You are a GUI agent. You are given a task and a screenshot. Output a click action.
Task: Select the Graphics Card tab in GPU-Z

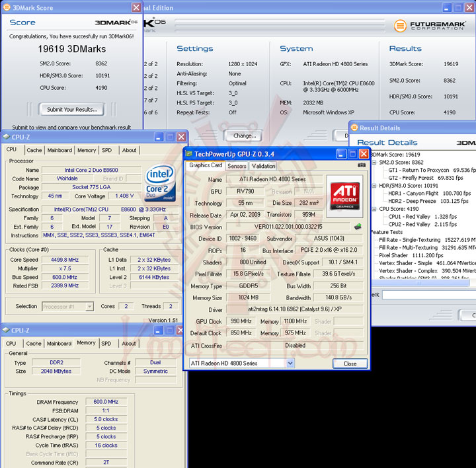206,165
